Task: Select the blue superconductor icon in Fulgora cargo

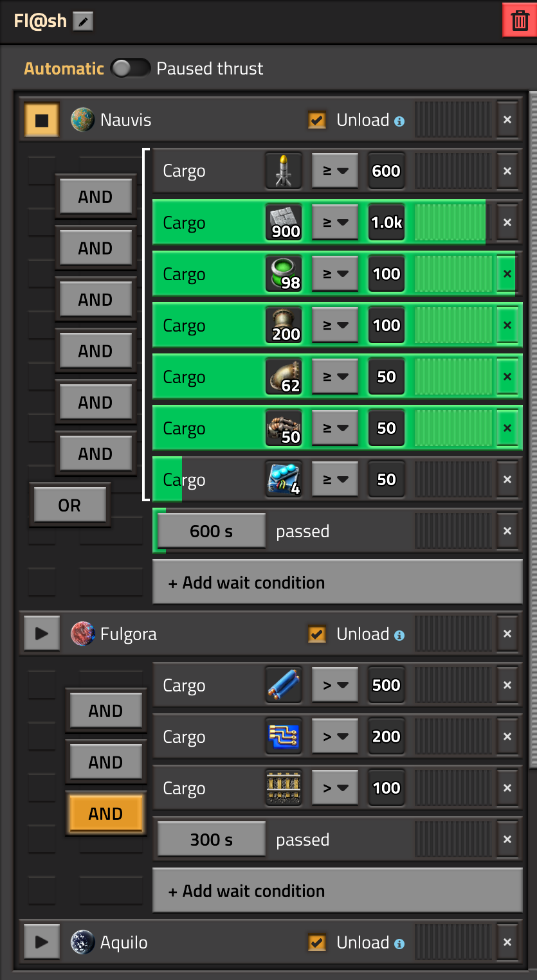Action: point(284,685)
